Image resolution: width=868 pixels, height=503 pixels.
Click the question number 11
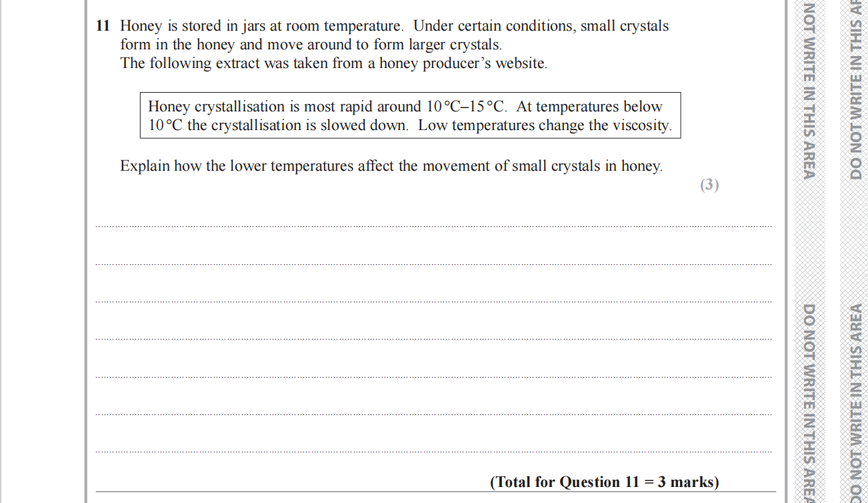[102, 27]
